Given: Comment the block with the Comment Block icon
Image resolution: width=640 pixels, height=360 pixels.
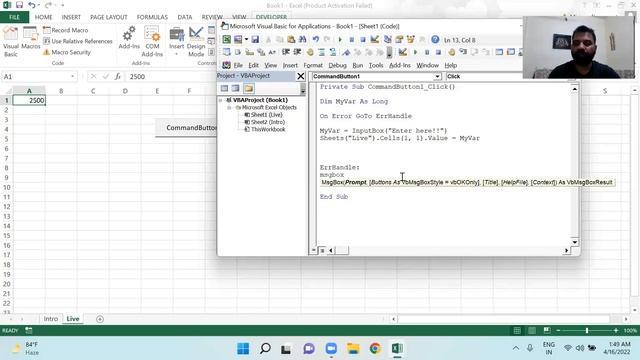Looking at the screenshot, I should pyautogui.click(x=322, y=52).
